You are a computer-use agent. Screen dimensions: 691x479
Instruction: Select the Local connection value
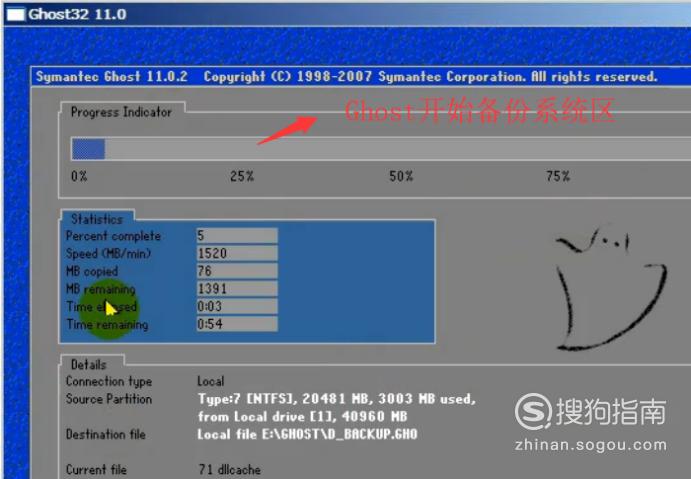point(211,381)
